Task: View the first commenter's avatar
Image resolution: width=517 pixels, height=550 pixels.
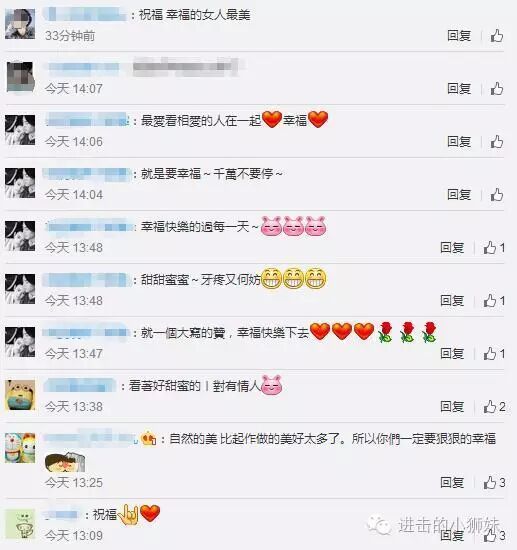Action: click(x=20, y=24)
